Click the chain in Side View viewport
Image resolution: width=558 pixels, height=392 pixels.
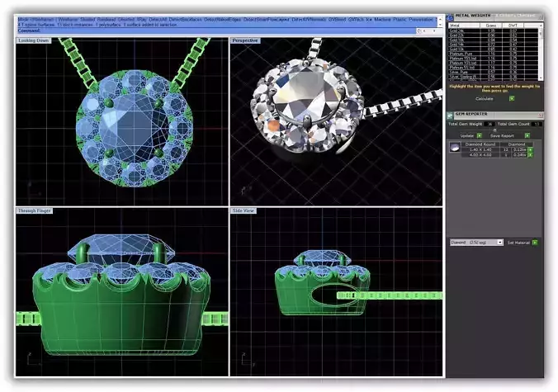pyautogui.click(x=390, y=295)
